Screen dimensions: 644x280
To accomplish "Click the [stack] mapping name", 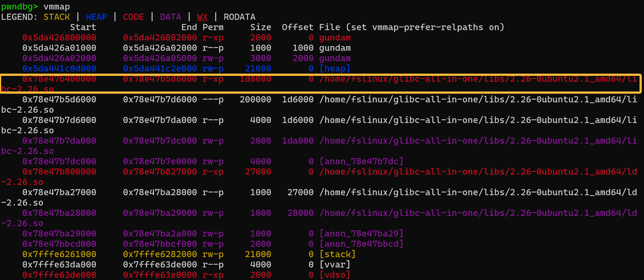I will [337, 254].
